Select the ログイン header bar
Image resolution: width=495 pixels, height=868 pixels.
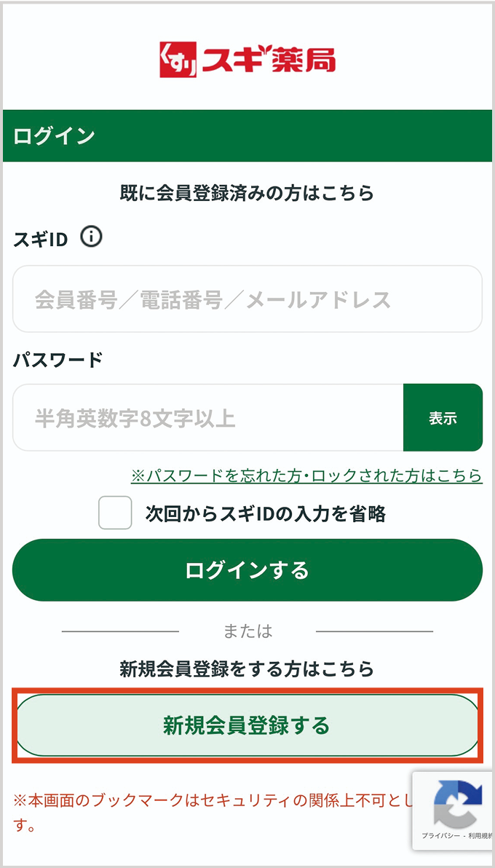(x=247, y=135)
